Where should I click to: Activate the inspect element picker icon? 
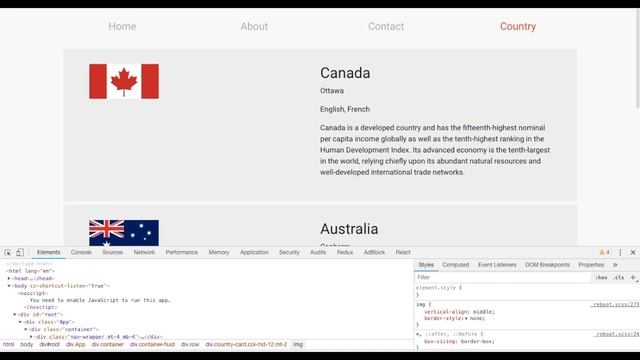coord(7,253)
